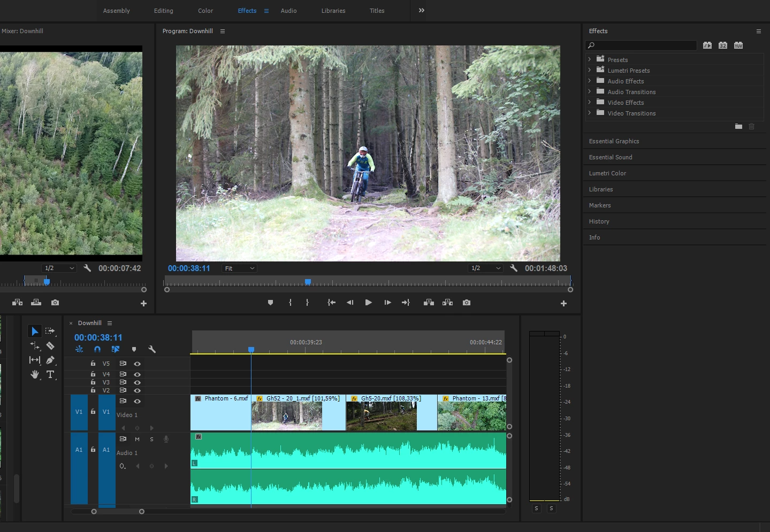This screenshot has height=532, width=770.
Task: Open Program monitor wrench settings
Action: (x=514, y=268)
